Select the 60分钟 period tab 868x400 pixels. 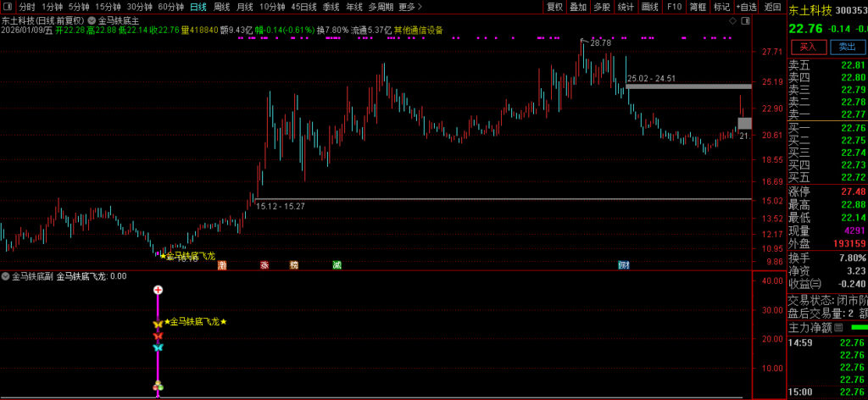pos(171,7)
